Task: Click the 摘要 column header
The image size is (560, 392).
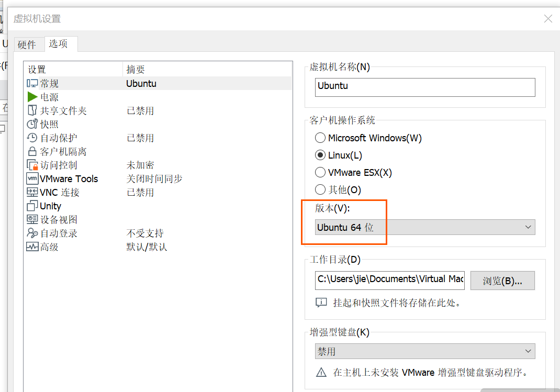Action: (207, 69)
